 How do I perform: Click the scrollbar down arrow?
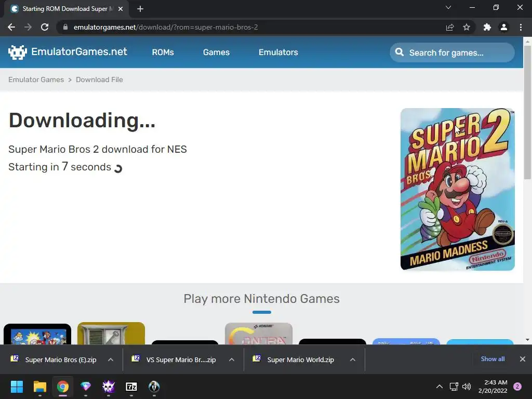527,340
